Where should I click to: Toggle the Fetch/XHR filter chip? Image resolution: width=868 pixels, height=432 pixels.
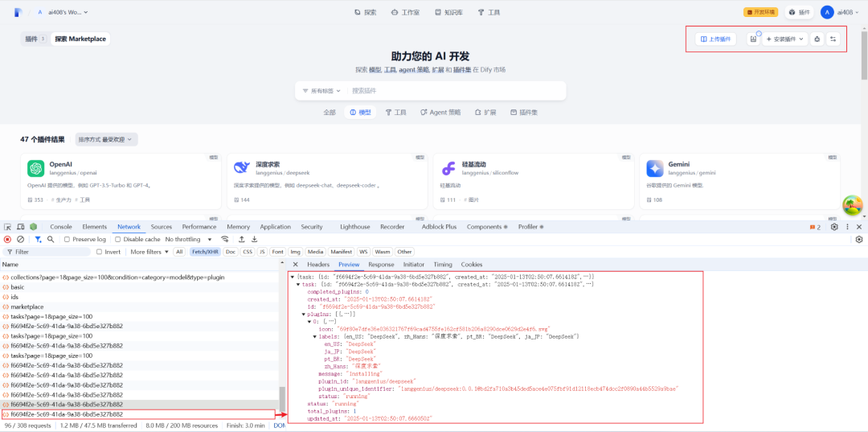205,252
